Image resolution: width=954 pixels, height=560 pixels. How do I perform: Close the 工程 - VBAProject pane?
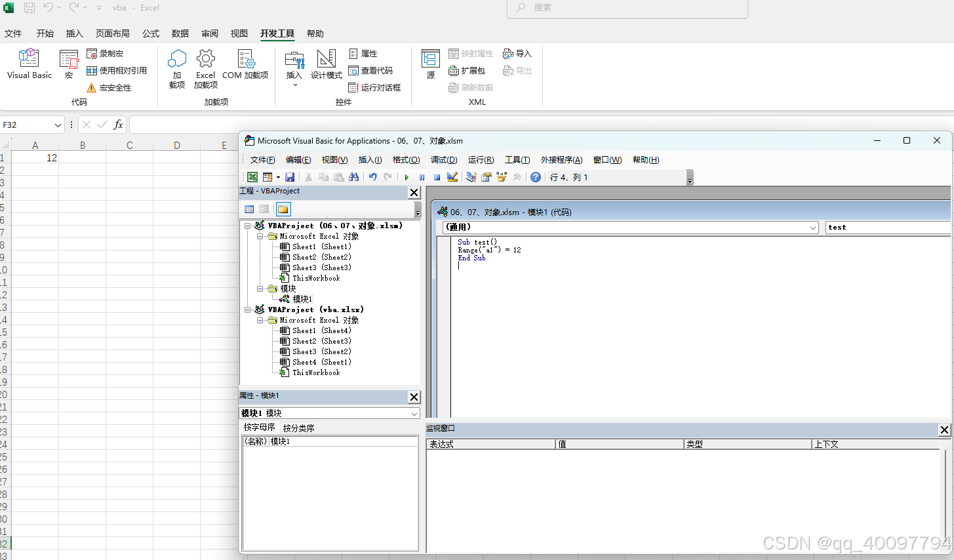(x=414, y=192)
